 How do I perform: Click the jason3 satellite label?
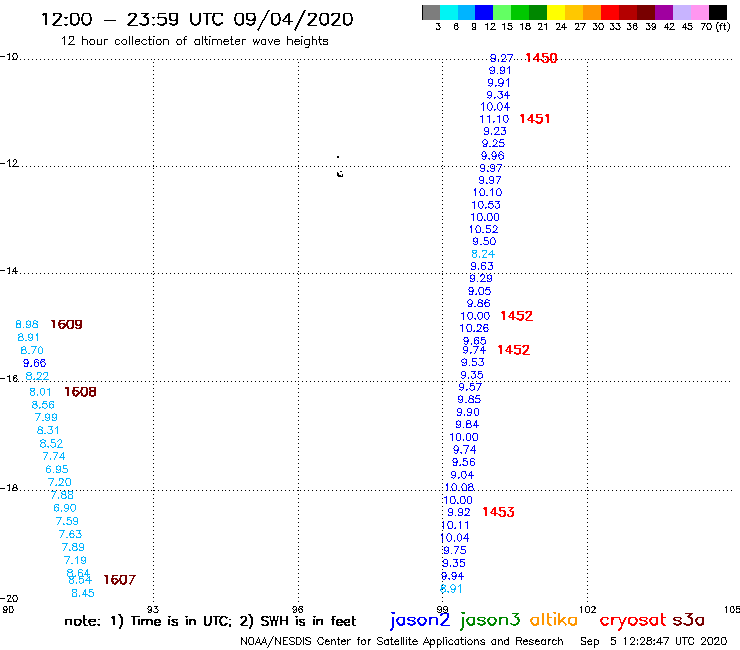tap(490, 620)
